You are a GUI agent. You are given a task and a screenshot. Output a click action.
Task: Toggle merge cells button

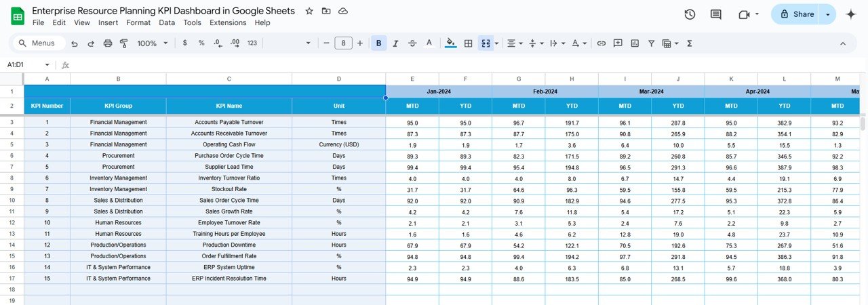pos(486,43)
